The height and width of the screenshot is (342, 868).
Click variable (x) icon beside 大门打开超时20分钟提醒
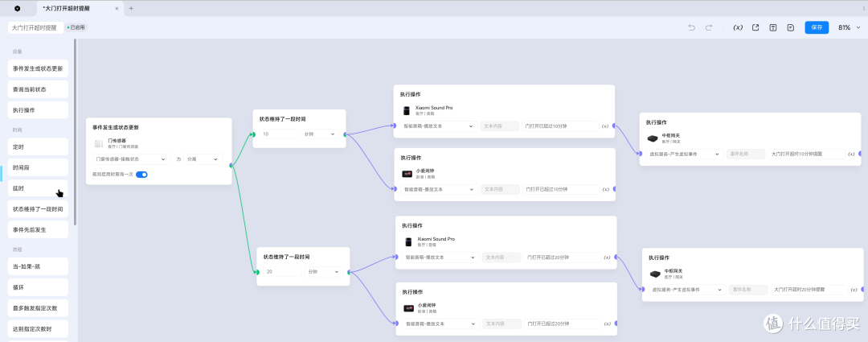pyautogui.click(x=854, y=290)
